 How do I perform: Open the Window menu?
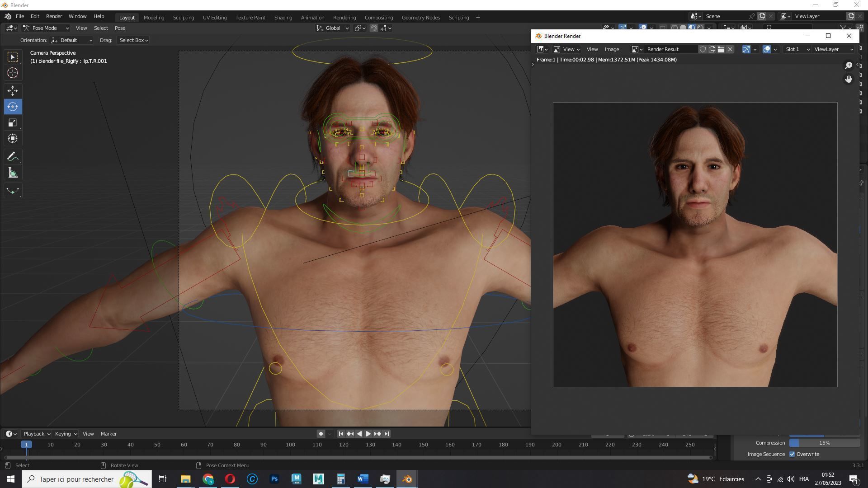click(x=77, y=16)
